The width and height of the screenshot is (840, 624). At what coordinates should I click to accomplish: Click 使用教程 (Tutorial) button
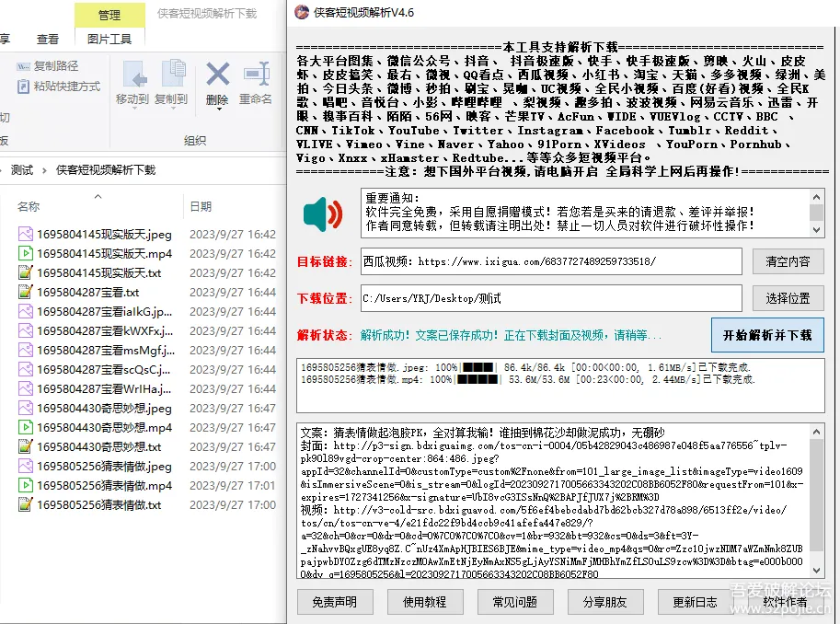coord(425,602)
